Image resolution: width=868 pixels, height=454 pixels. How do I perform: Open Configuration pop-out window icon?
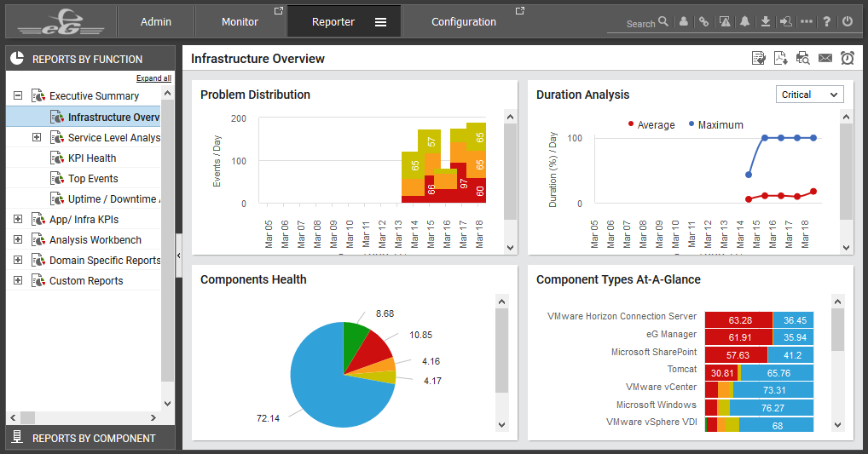tap(520, 10)
